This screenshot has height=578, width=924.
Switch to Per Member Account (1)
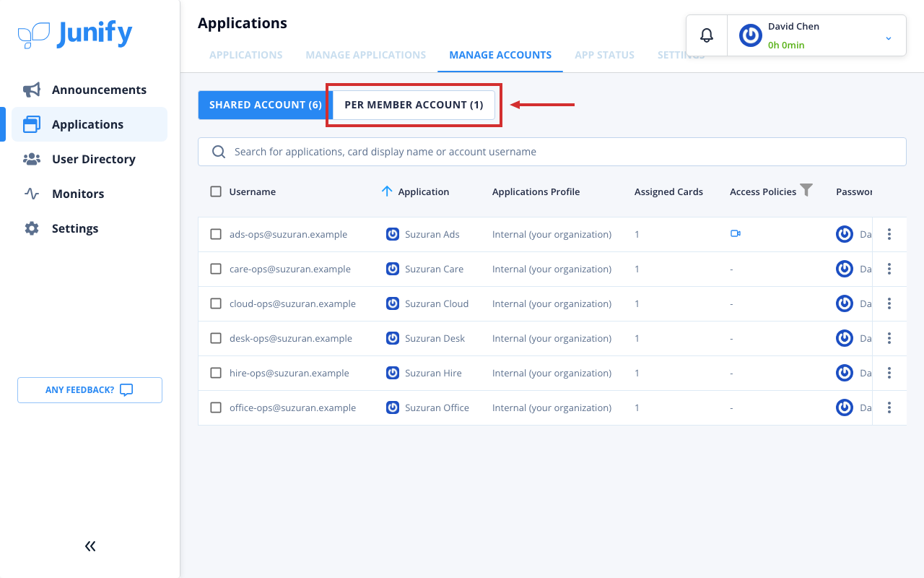414,105
